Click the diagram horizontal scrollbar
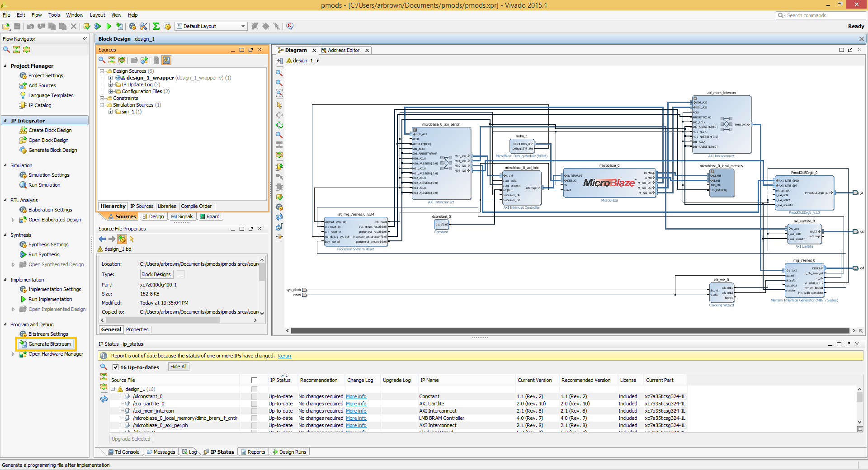Image resolution: width=868 pixels, height=470 pixels. (570, 331)
